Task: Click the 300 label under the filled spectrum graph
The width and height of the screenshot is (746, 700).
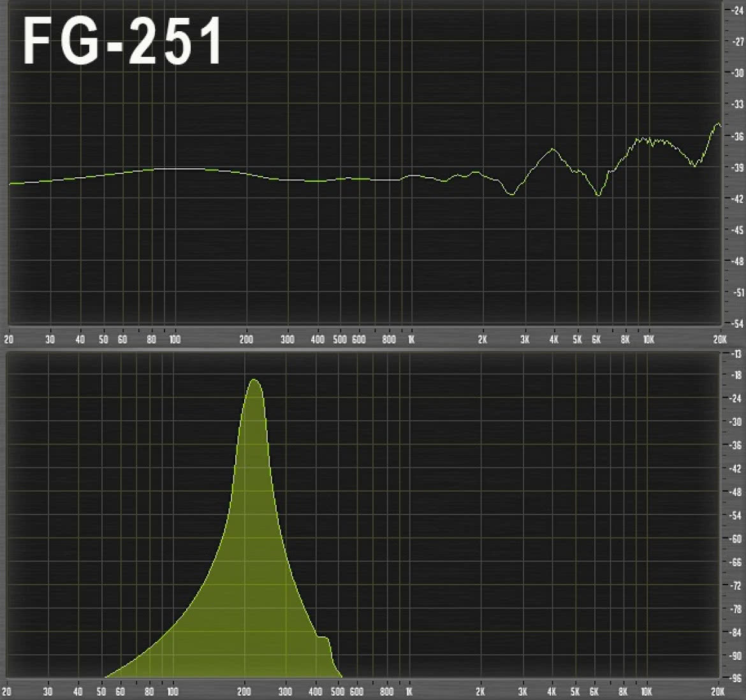Action: pos(286,692)
